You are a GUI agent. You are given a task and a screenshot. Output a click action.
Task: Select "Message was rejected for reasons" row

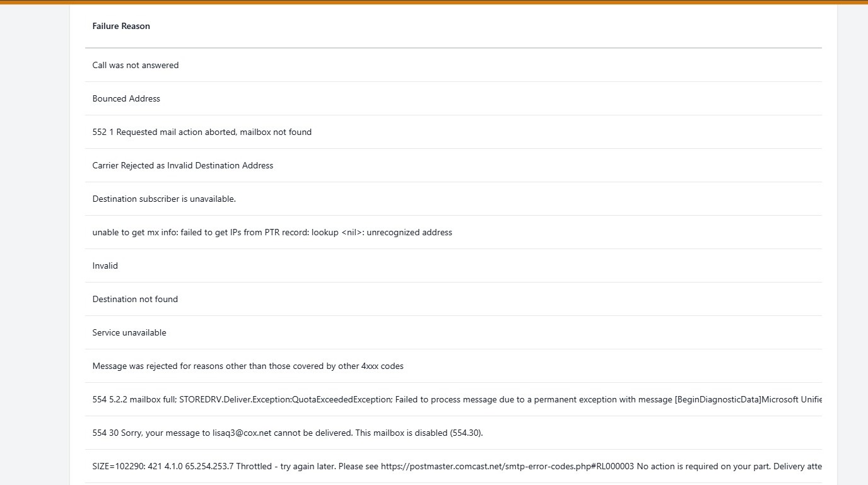248,366
